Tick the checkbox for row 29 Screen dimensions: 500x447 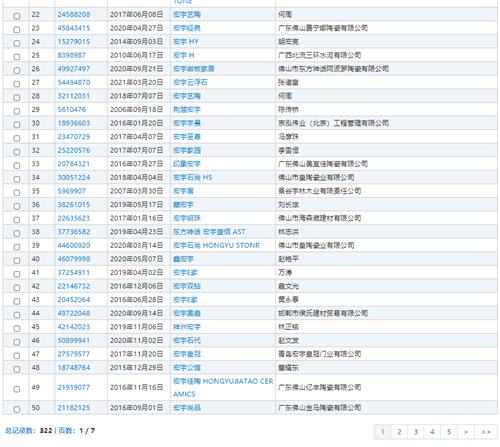(x=17, y=111)
